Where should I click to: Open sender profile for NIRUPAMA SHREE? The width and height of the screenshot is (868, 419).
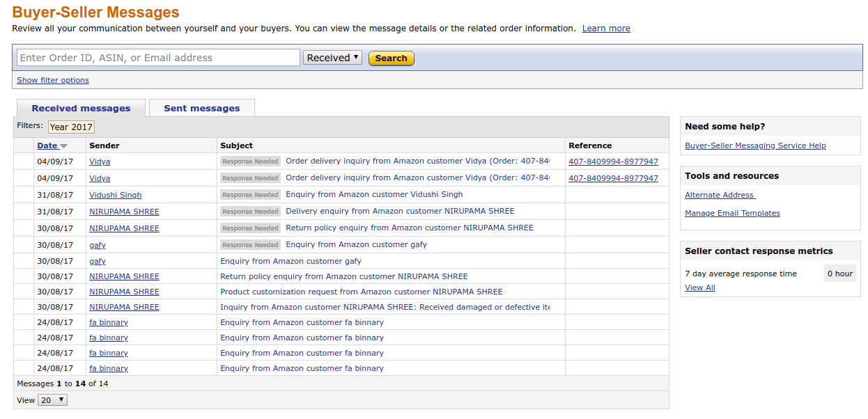pyautogui.click(x=124, y=211)
